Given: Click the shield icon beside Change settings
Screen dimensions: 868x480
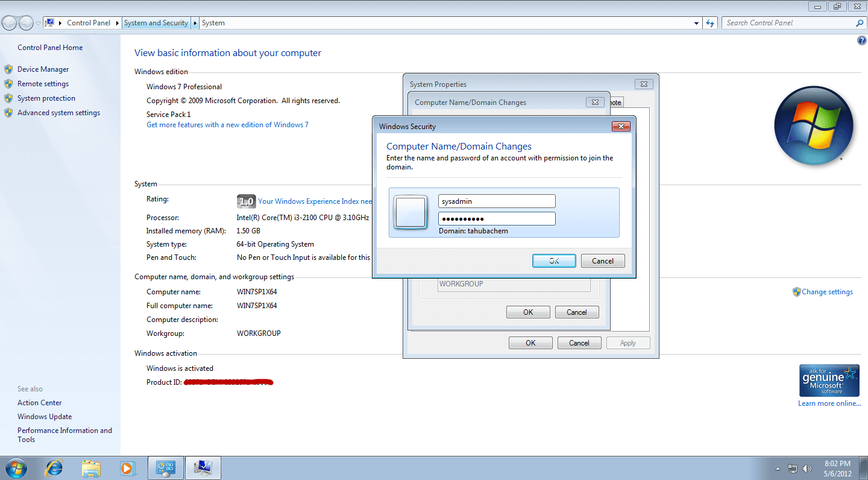Looking at the screenshot, I should pyautogui.click(x=797, y=292).
